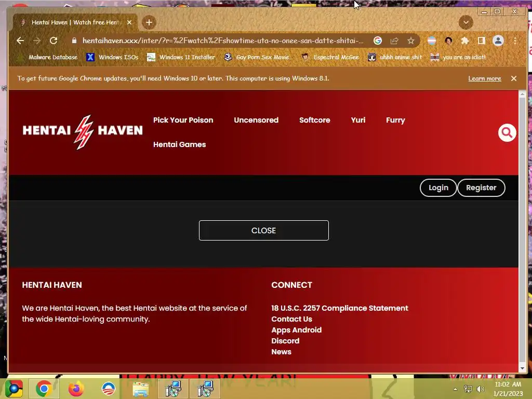The image size is (532, 399).
Task: Open the uhhh anime bookmark
Action: 395,57
